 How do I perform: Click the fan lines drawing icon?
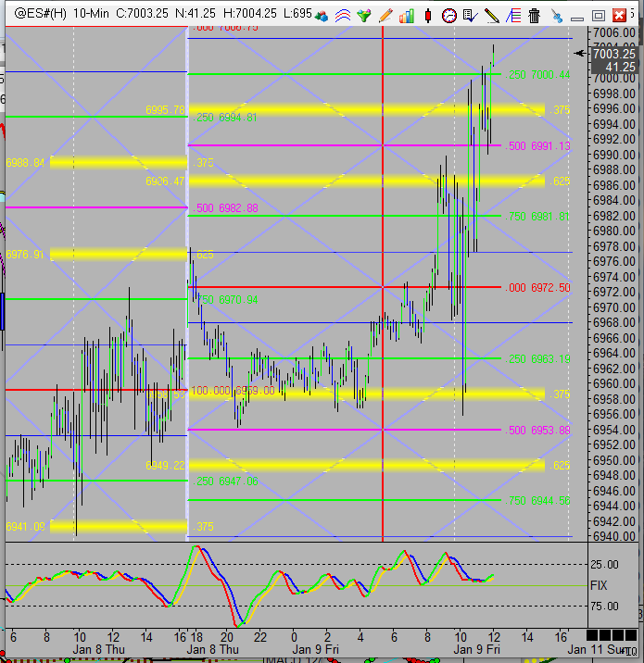tap(512, 16)
